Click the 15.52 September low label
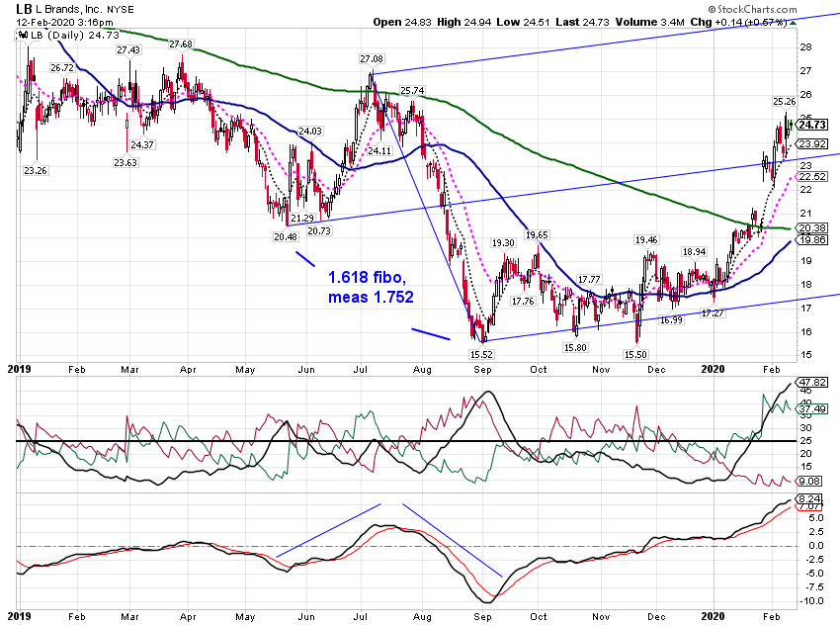This screenshot has width=840, height=626. [481, 354]
